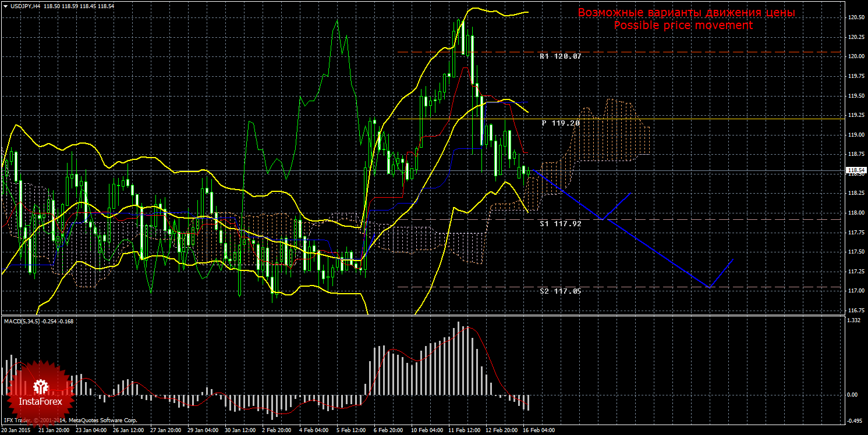This screenshot has height=435, width=868.
Task: Click the Russian red caption text line
Action: [x=686, y=13]
